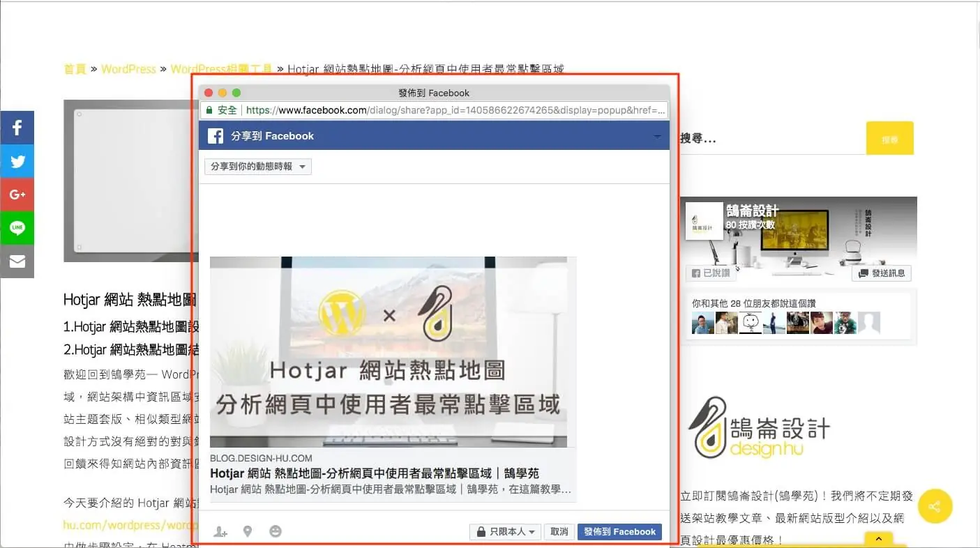The height and width of the screenshot is (548, 980).
Task: Click the yellow floating share button
Action: [x=935, y=506]
